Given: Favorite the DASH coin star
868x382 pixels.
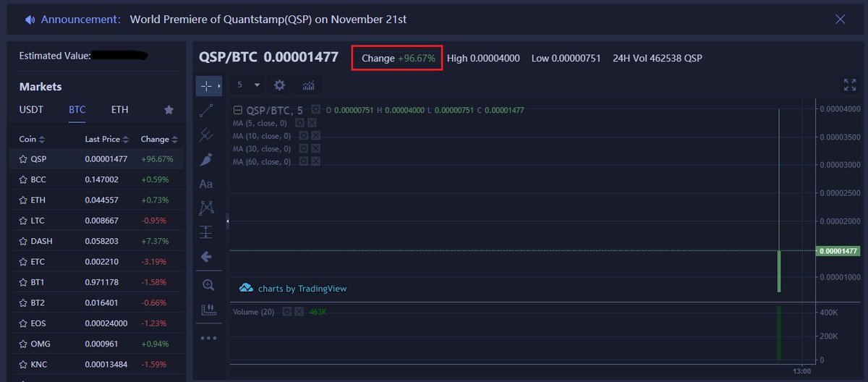Looking at the screenshot, I should [x=23, y=241].
